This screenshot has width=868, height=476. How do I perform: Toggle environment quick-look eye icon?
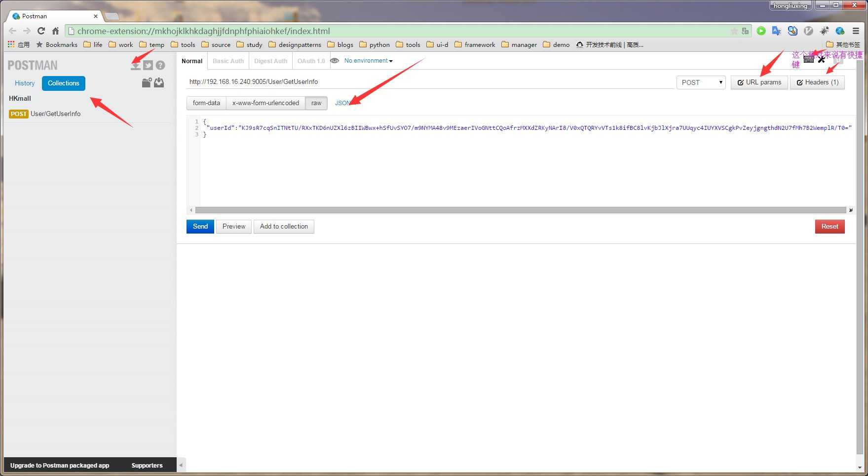click(335, 61)
